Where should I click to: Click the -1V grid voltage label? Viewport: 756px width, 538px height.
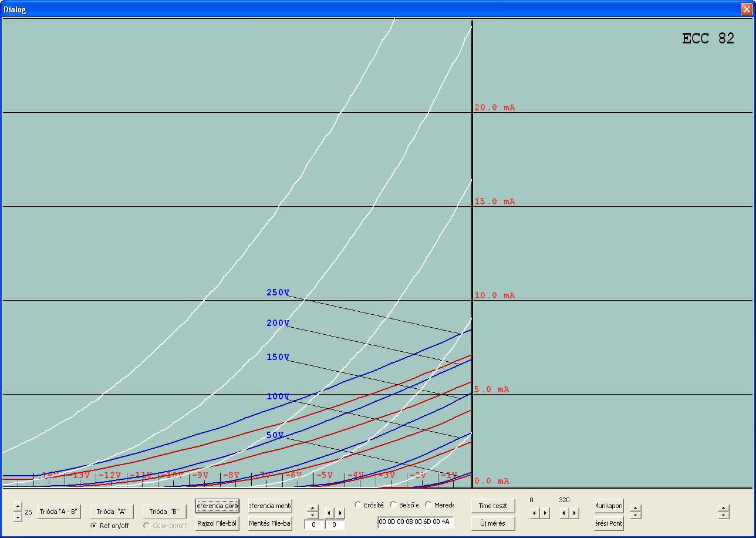pyautogui.click(x=449, y=475)
